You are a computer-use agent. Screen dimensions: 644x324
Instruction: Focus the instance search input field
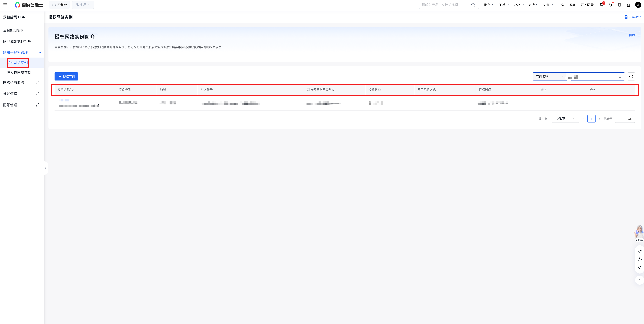(x=592, y=76)
